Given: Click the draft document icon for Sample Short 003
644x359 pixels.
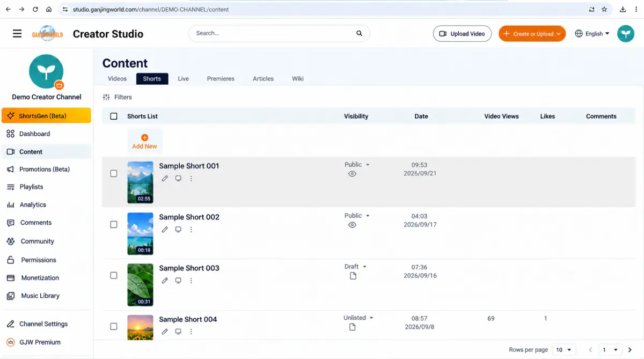Looking at the screenshot, I should point(353,276).
